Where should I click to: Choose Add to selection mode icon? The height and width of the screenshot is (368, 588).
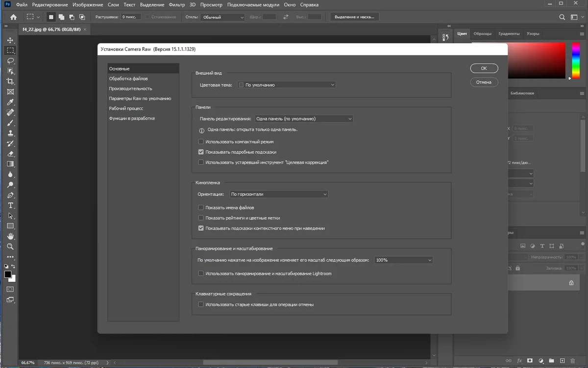pos(61,17)
